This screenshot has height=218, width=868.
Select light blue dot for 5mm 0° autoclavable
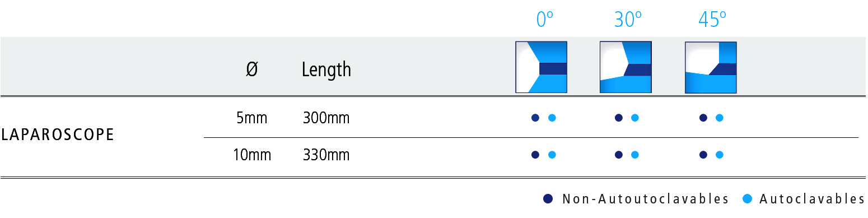tap(552, 118)
